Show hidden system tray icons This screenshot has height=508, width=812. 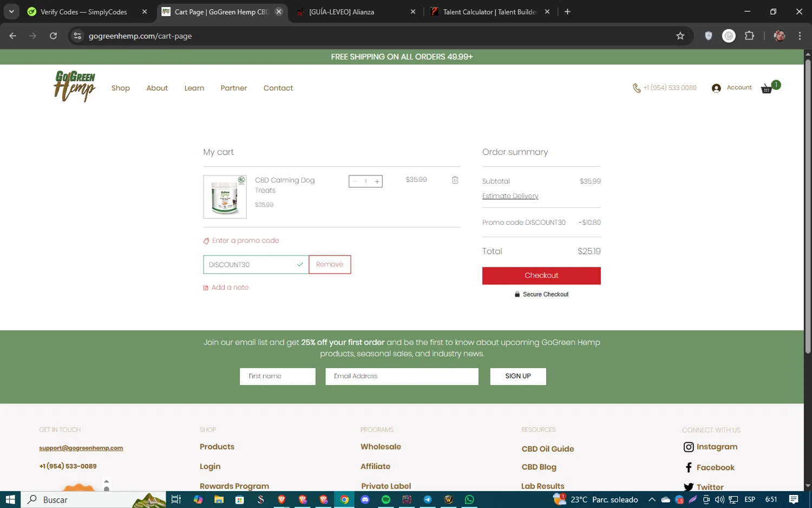click(652, 499)
